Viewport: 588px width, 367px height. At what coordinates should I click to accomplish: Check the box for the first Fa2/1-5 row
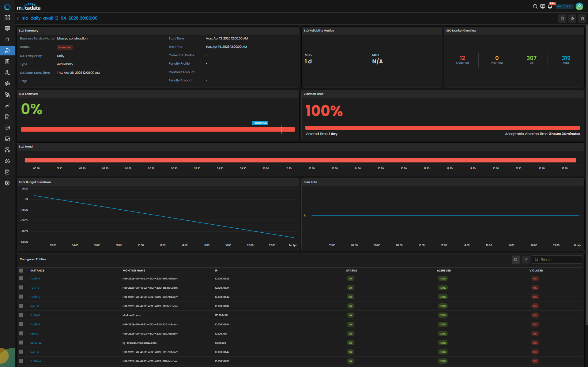coord(21,279)
